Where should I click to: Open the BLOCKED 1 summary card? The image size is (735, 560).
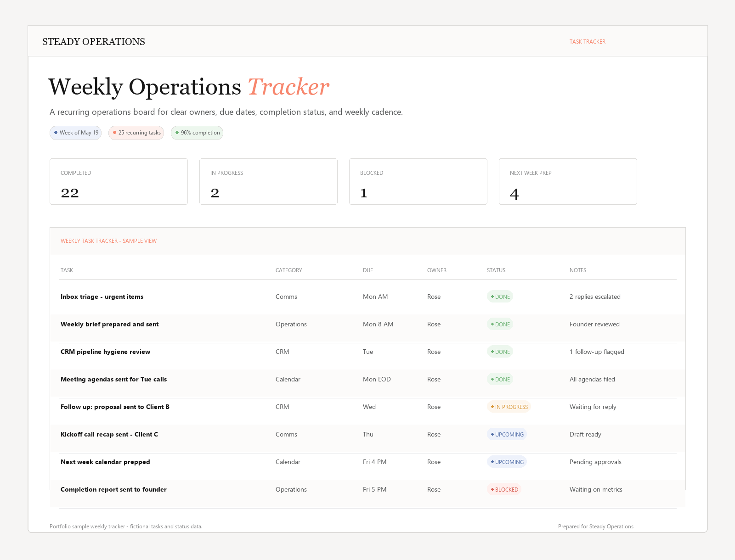418,182
